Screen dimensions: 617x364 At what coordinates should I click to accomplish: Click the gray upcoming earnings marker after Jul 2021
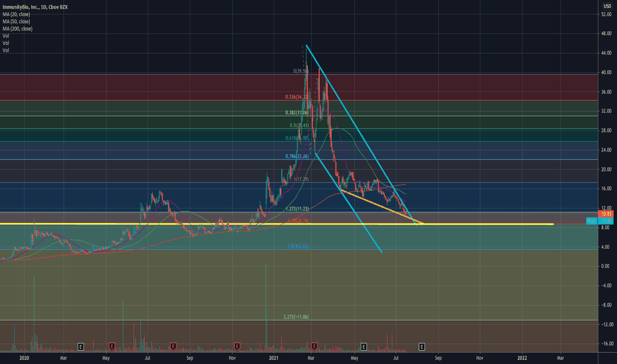coord(422,347)
